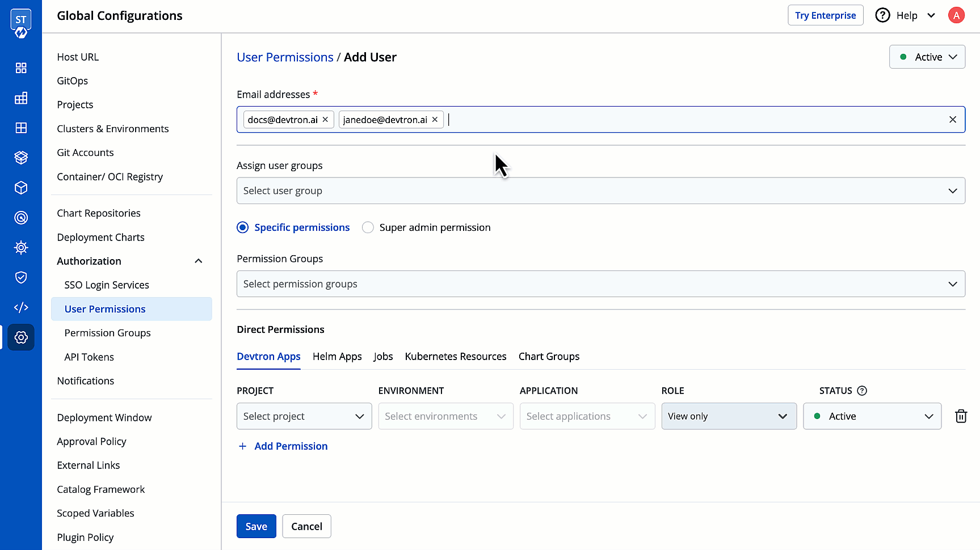Open External Links settings
This screenshot has height=550, width=980.
(89, 466)
